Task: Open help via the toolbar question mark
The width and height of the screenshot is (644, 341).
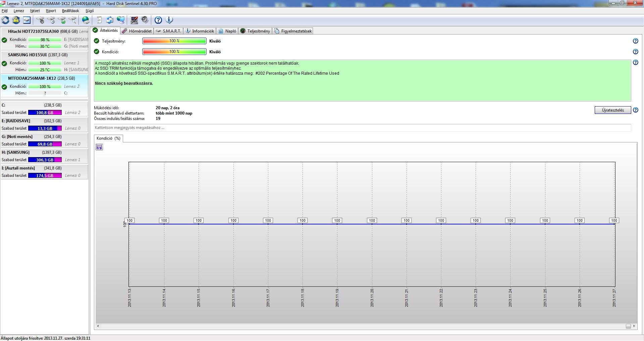Action: point(158,20)
